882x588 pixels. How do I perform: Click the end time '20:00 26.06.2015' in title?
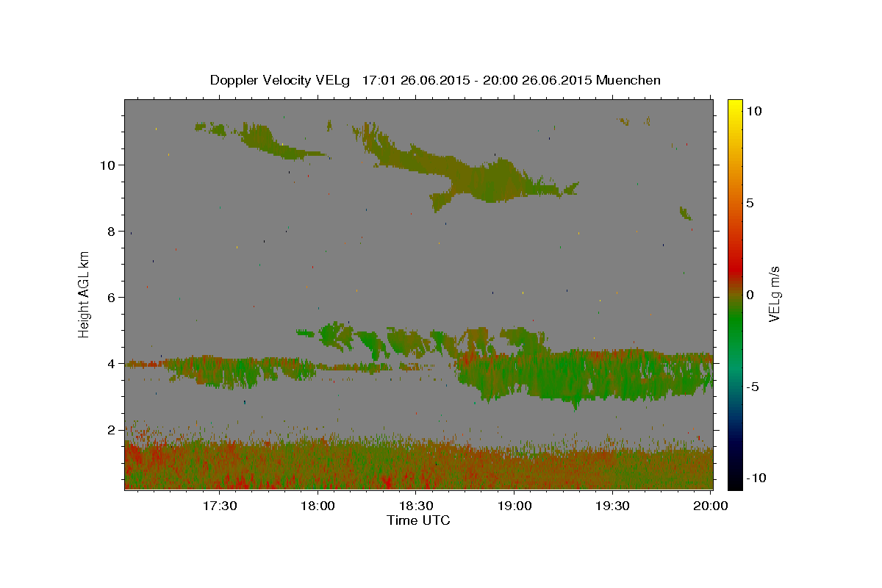pos(539,80)
